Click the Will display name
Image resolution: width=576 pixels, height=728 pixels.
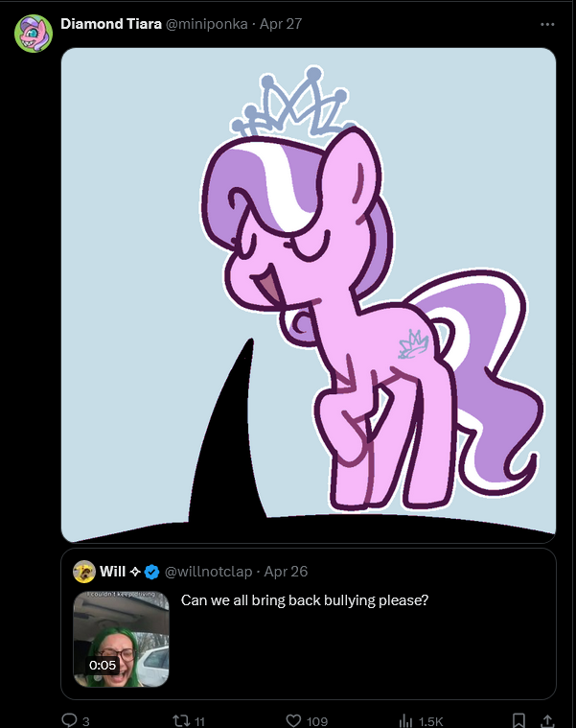point(113,572)
